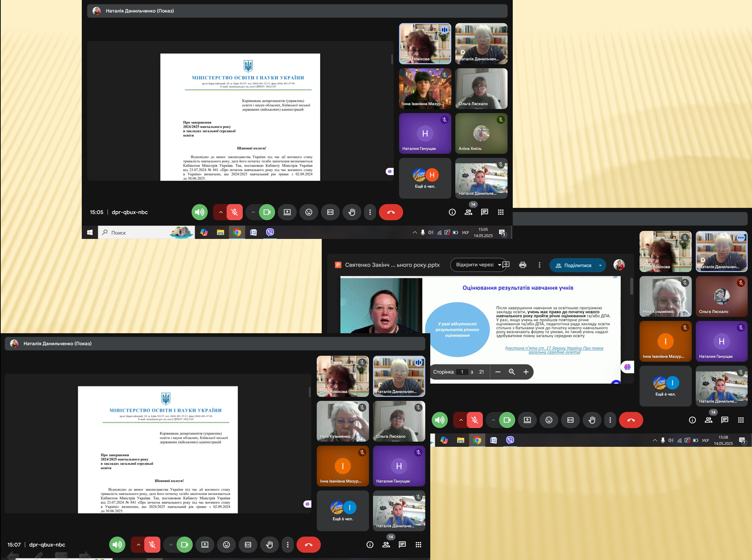Image resolution: width=752 pixels, height=560 pixels.
Task: Open the three-dot menu in the pptx viewer header
Action: (x=539, y=265)
